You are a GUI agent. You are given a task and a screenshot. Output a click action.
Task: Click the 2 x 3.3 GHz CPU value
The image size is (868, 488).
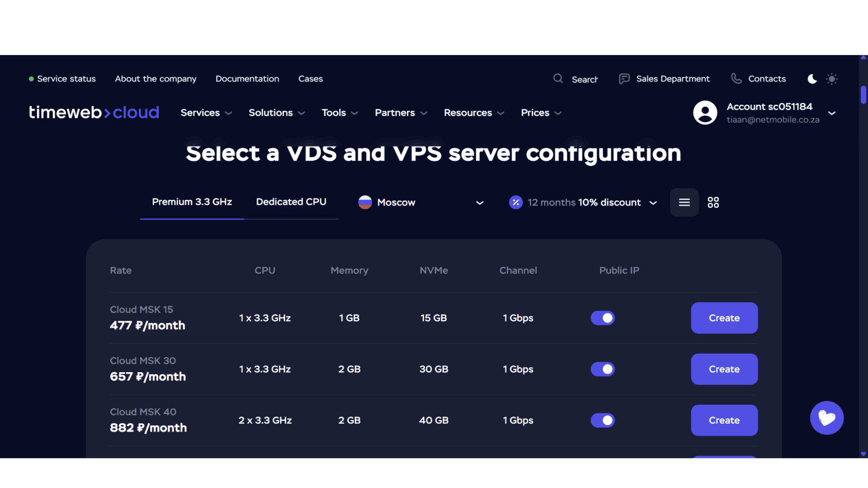pos(265,420)
